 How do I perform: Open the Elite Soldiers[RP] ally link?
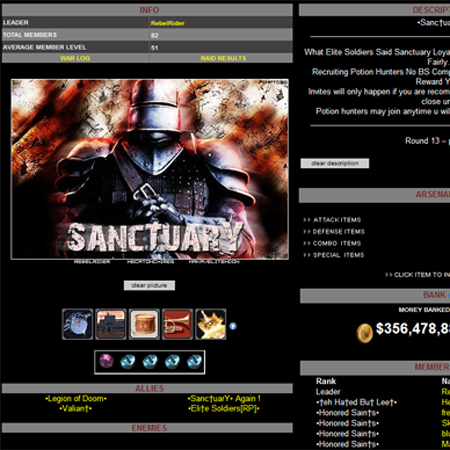(224, 409)
